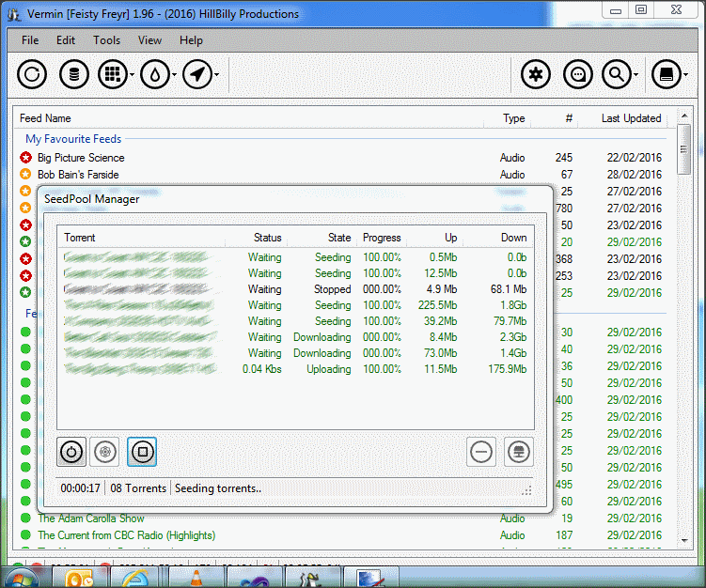Open the database stack toolbar icon
The image size is (706, 588).
(x=74, y=74)
